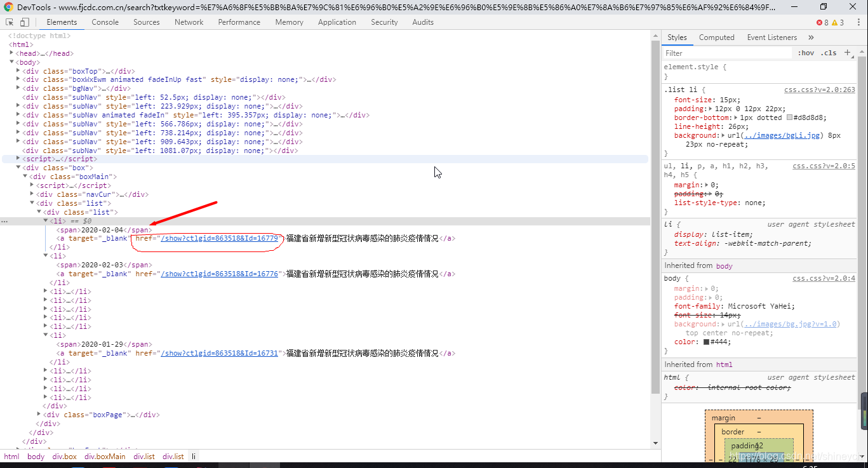The width and height of the screenshot is (868, 468).
Task: Expand the head element node
Action: (11, 53)
